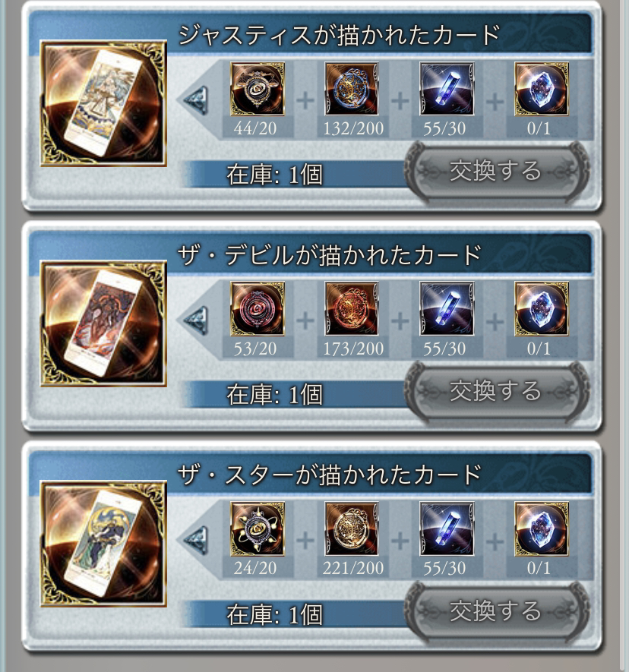Select the star compass idean icon showing 24/20
Image resolution: width=629 pixels, height=672 pixels.
[x=258, y=528]
